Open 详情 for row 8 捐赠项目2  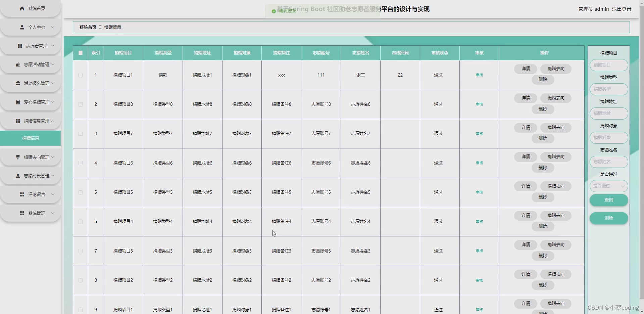tap(526, 274)
